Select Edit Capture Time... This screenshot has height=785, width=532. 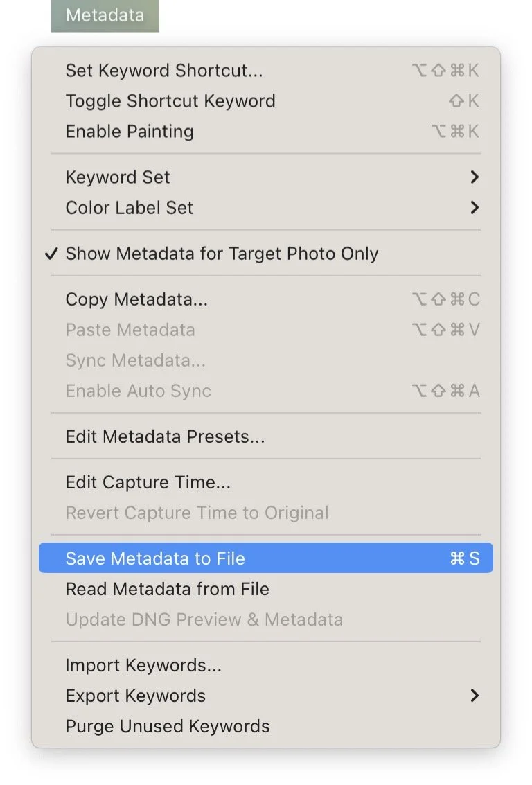[x=148, y=482]
